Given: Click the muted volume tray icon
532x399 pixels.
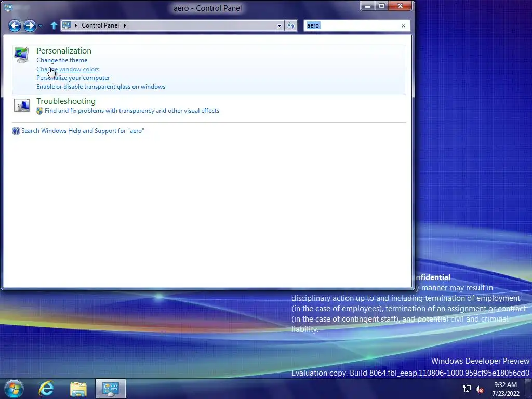Looking at the screenshot, I should [x=480, y=389].
